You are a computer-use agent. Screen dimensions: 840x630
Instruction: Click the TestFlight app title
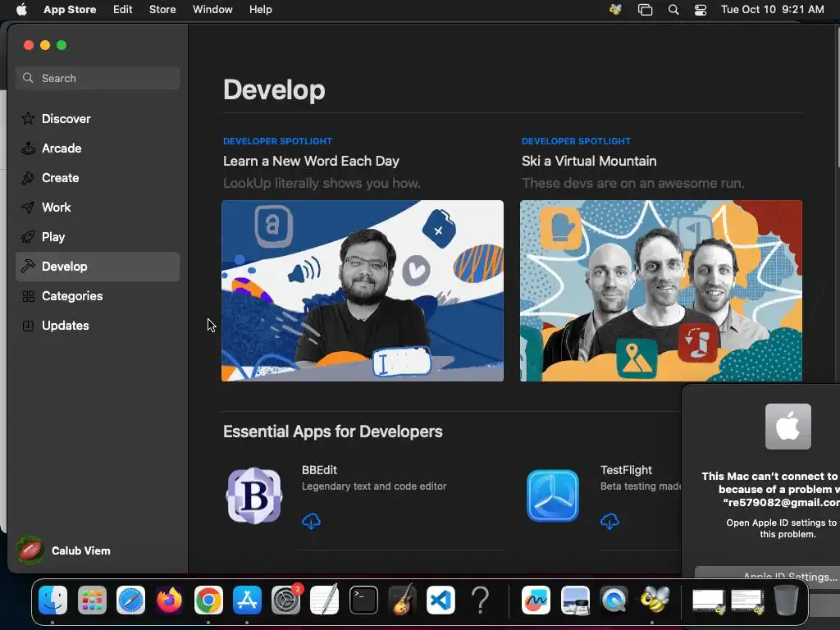[626, 470]
